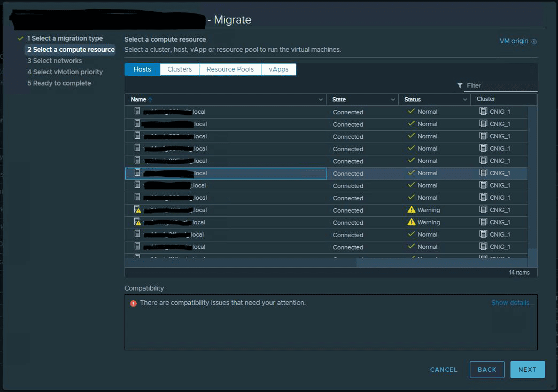This screenshot has height=392, width=558.
Task: Click the Normal checkmark in the highlighted row
Action: [x=412, y=173]
